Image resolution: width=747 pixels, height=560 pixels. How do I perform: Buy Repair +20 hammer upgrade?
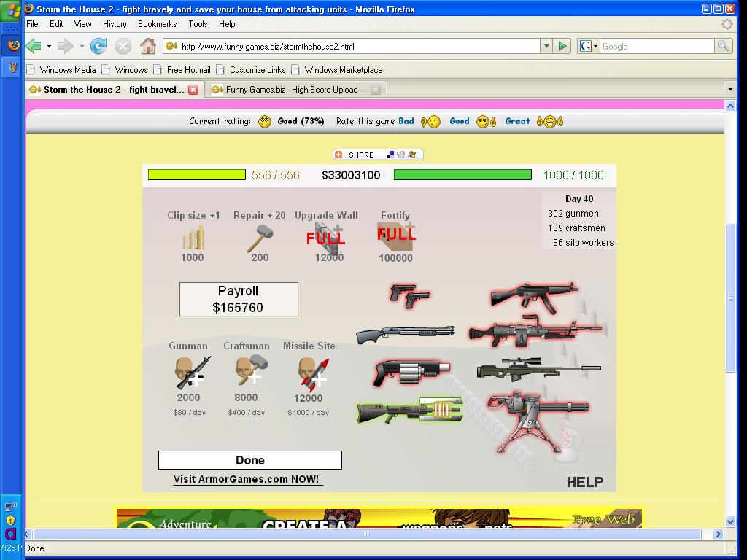click(x=260, y=238)
